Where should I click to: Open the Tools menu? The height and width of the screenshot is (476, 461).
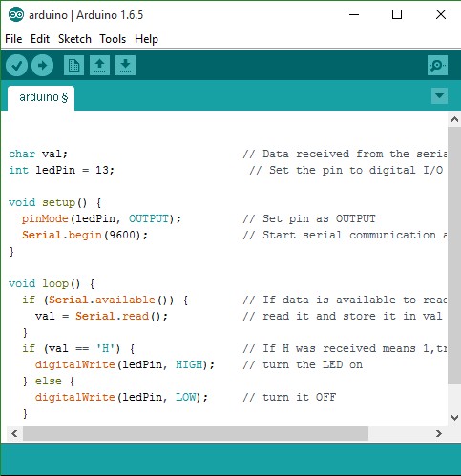coord(113,39)
